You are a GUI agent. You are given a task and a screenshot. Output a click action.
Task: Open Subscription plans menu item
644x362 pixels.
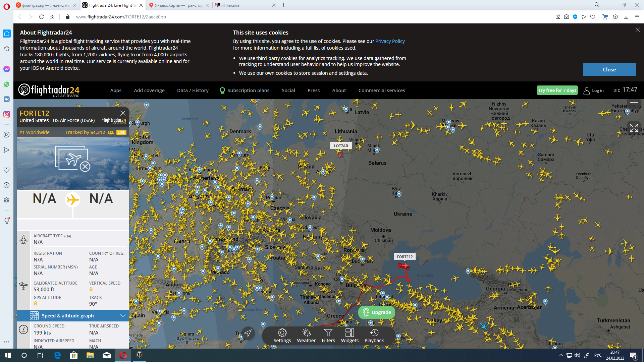[248, 90]
